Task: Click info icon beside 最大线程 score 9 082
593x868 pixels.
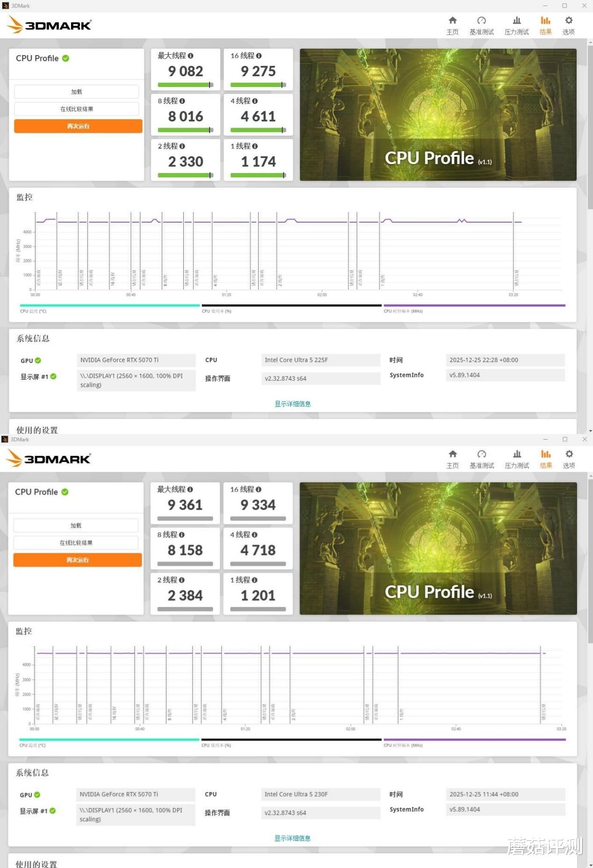Action: 190,56
